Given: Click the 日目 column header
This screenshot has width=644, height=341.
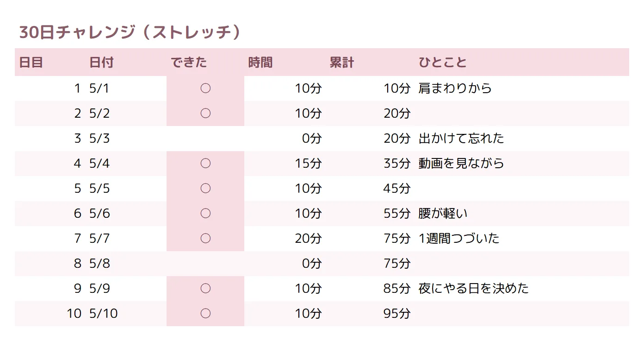Looking at the screenshot, I should click(x=31, y=62).
